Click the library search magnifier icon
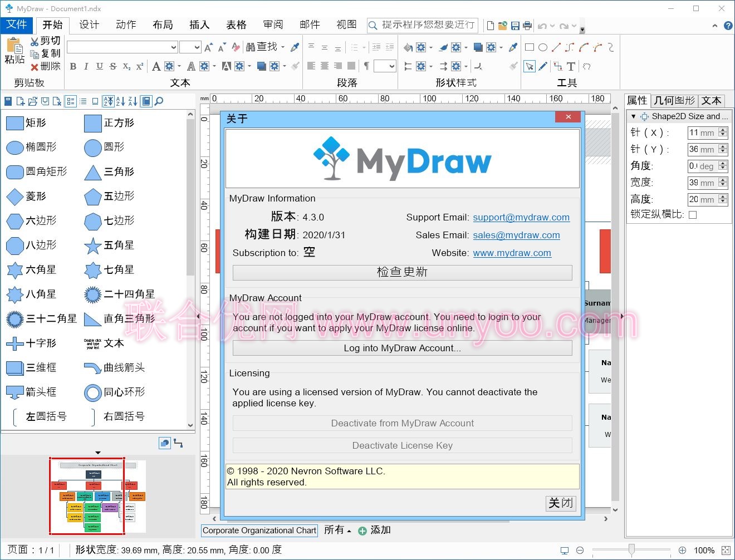 [x=159, y=101]
